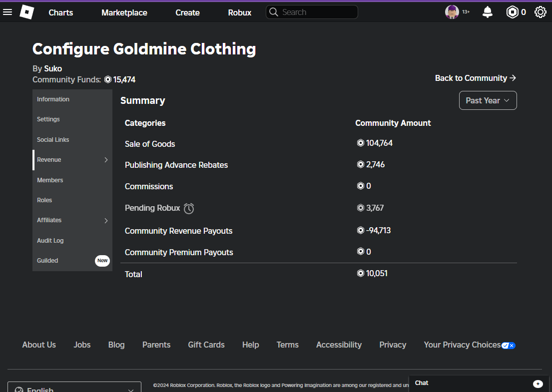
Task: Click the Roblox logo home icon
Action: 26,12
